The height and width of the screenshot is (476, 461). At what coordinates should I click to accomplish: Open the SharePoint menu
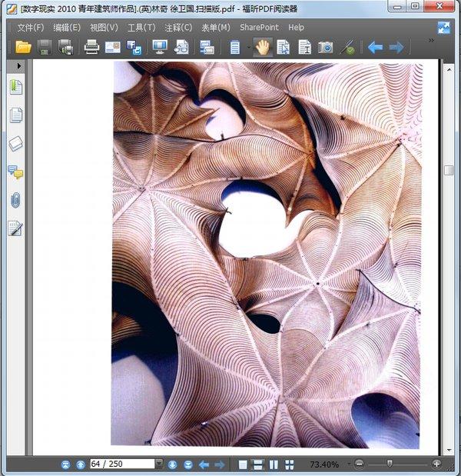[x=260, y=28]
